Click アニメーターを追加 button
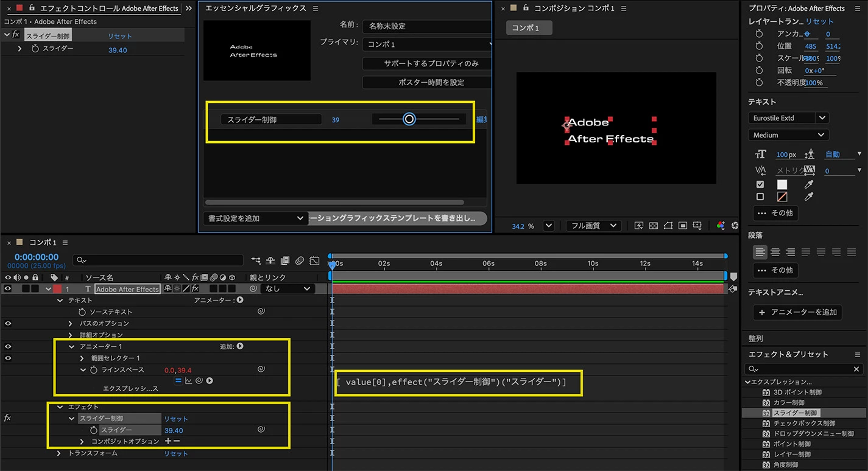Viewport: 868px width, 471px height. point(797,312)
